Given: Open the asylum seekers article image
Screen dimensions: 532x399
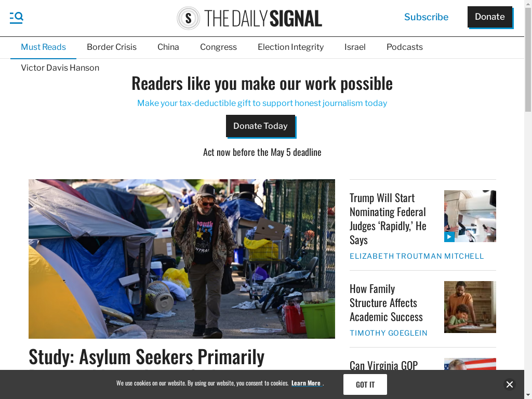Looking at the screenshot, I should (182, 259).
